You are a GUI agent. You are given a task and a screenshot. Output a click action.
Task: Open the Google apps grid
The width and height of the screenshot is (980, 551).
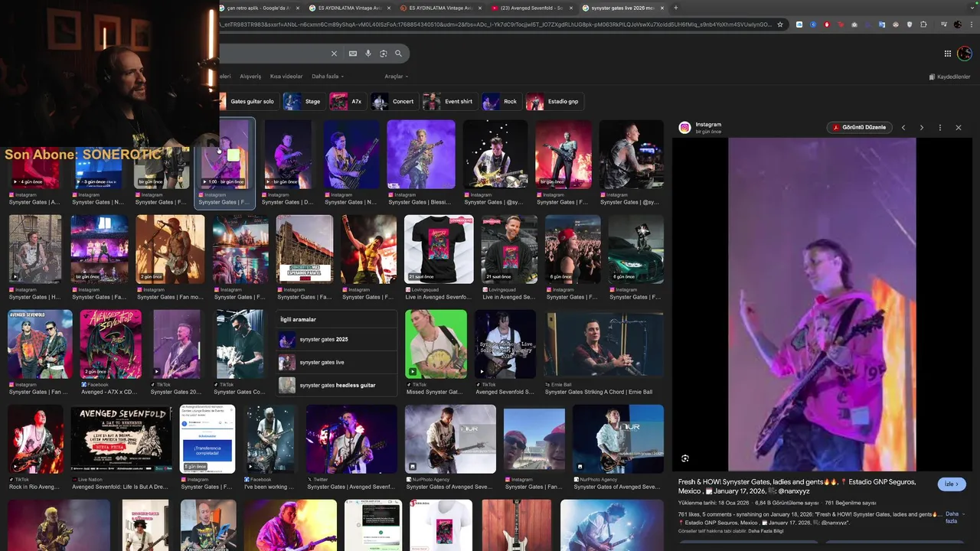click(947, 54)
